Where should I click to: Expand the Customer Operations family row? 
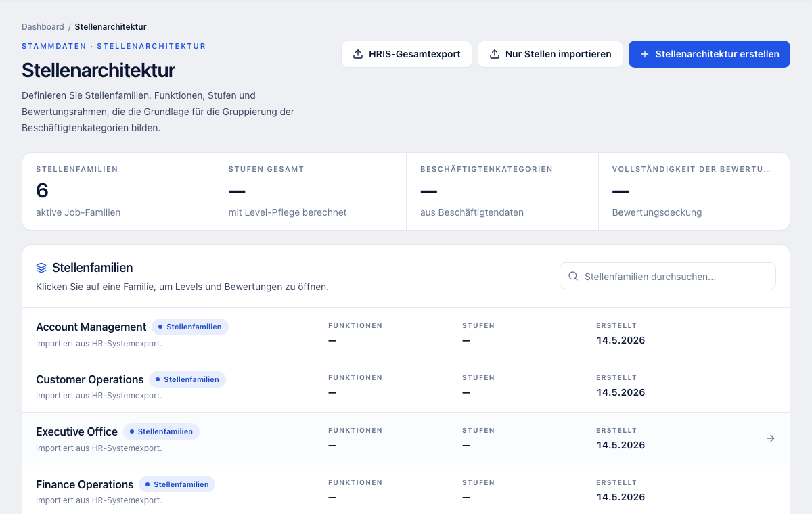pyautogui.click(x=406, y=386)
